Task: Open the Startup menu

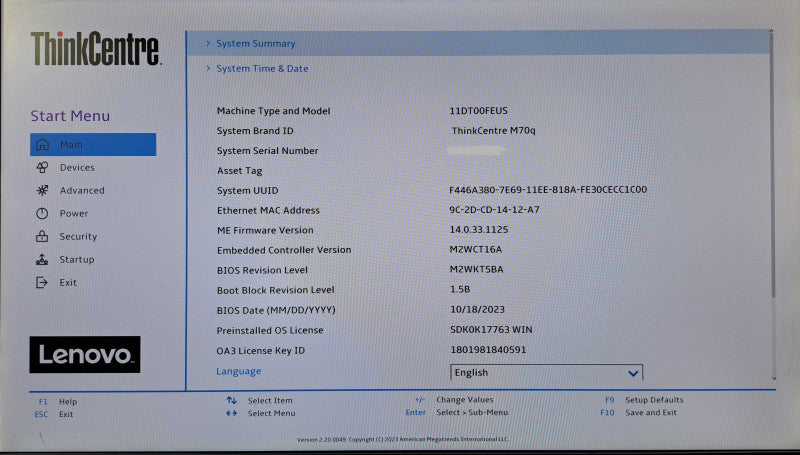Action: (77, 259)
